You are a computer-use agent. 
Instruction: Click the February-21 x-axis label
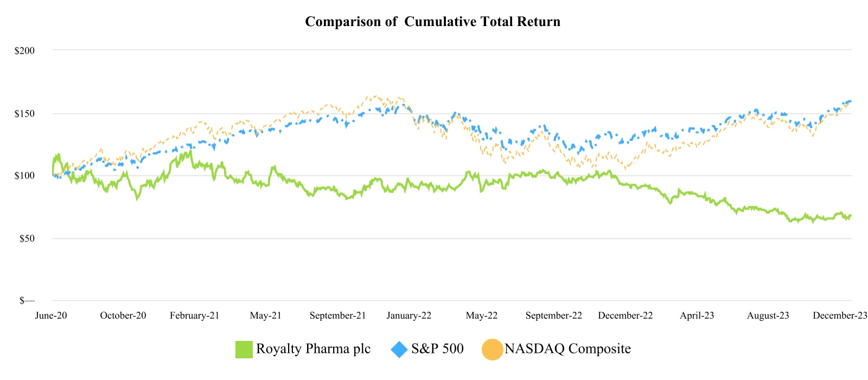pos(195,315)
